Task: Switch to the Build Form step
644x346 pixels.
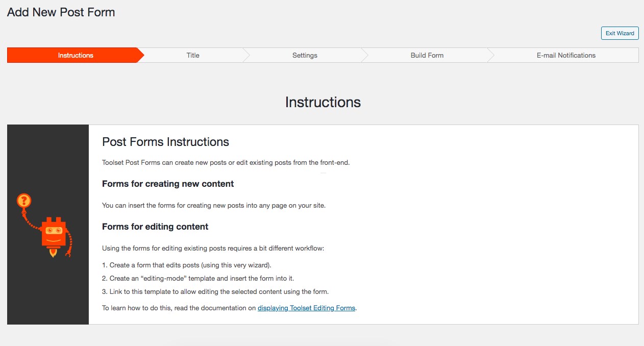Action: [427, 55]
